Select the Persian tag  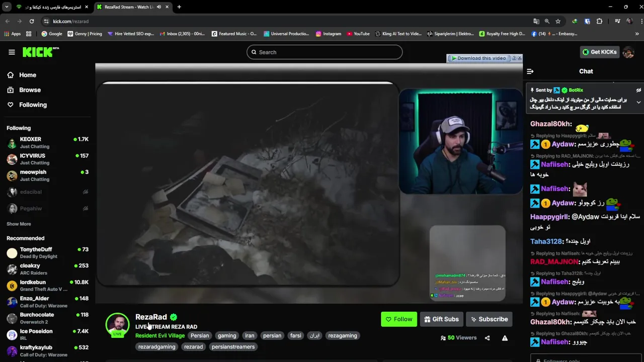tap(200, 335)
